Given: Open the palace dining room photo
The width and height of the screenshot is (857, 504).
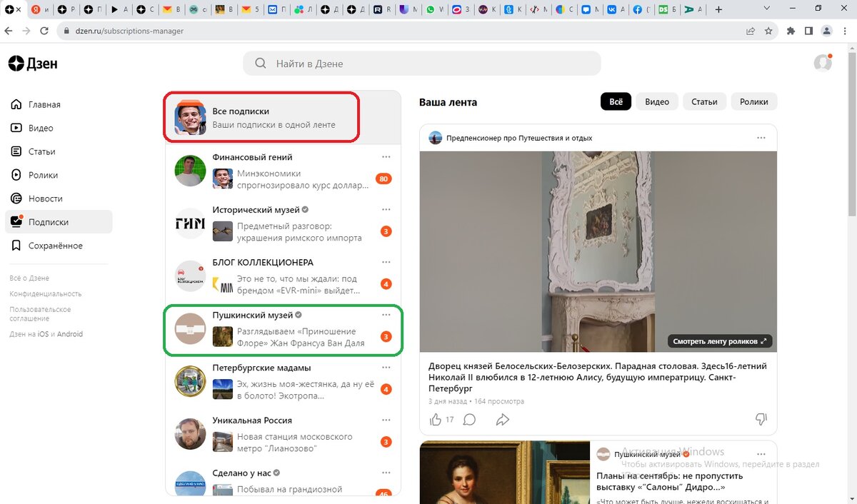Looking at the screenshot, I should click(598, 251).
